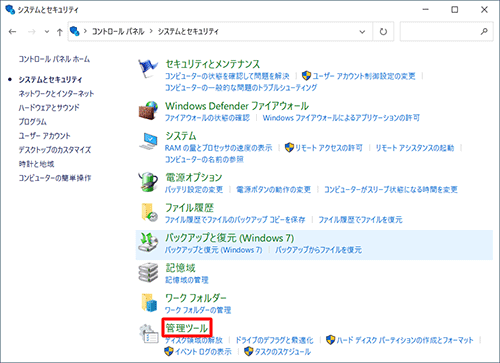The width and height of the screenshot is (500, 363).
Task: Click Windows ファイアウォールによるアプリケーションの許可 link
Action: [341, 118]
